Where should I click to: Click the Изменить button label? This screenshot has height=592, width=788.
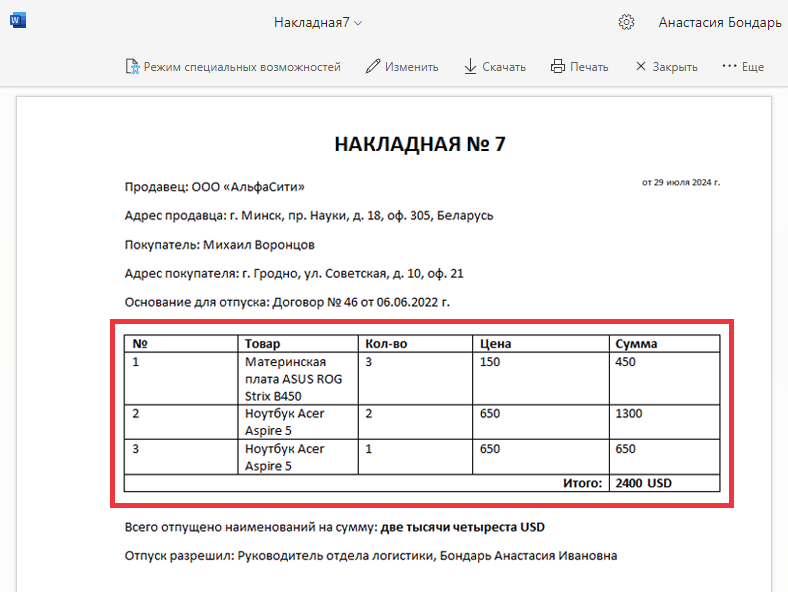tap(412, 67)
